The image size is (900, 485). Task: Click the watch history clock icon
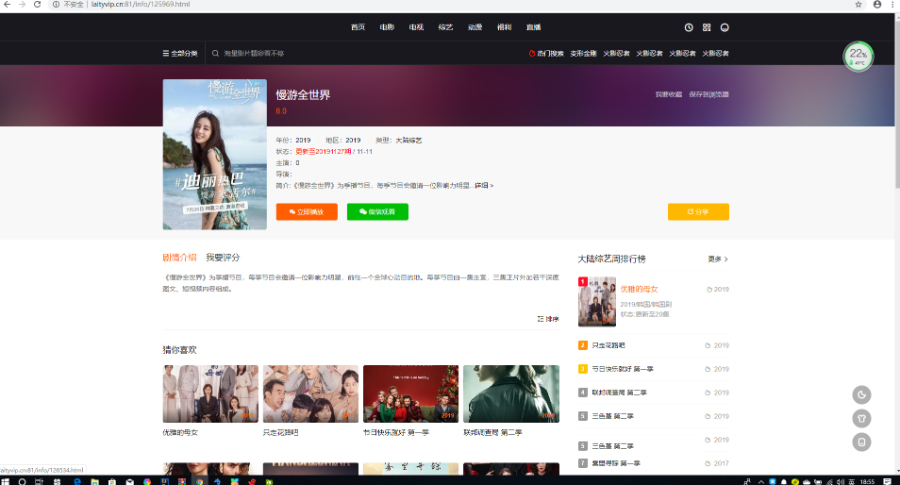point(688,27)
